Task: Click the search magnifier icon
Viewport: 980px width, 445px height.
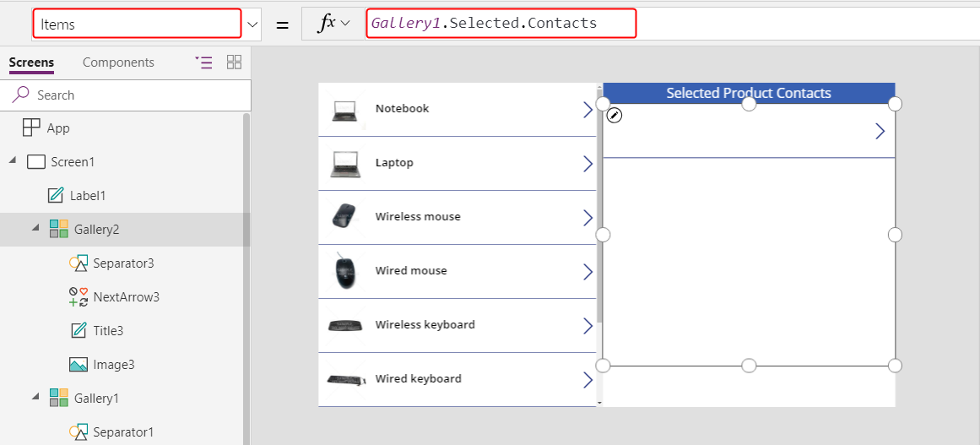Action: pyautogui.click(x=20, y=95)
